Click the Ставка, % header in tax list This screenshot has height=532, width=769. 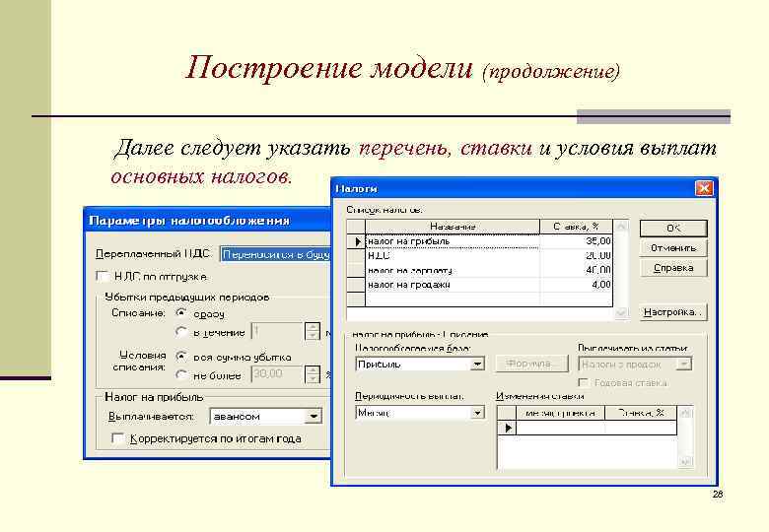point(577,227)
